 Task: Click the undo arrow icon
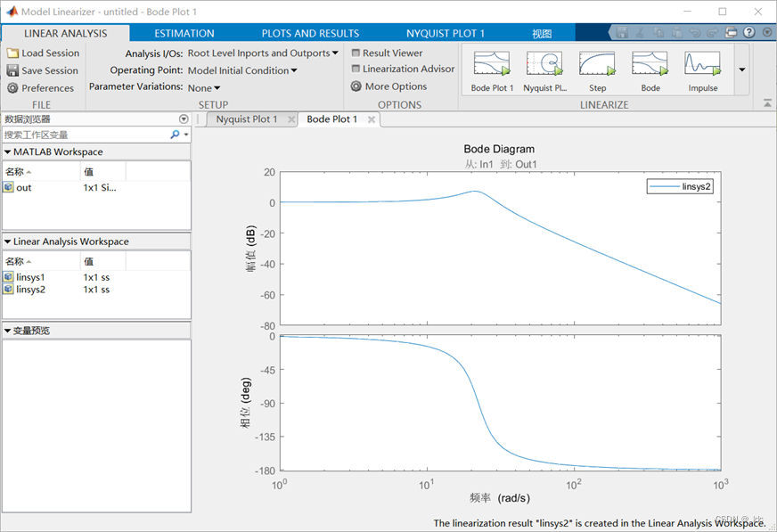[695, 33]
